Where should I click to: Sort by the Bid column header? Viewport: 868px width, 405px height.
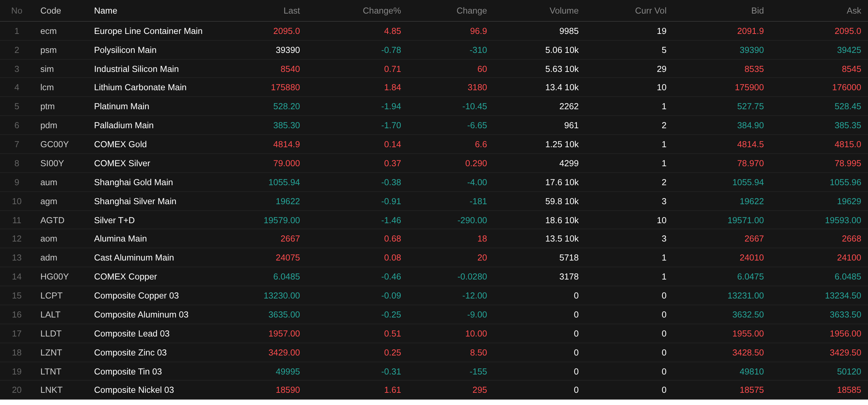[x=757, y=11]
